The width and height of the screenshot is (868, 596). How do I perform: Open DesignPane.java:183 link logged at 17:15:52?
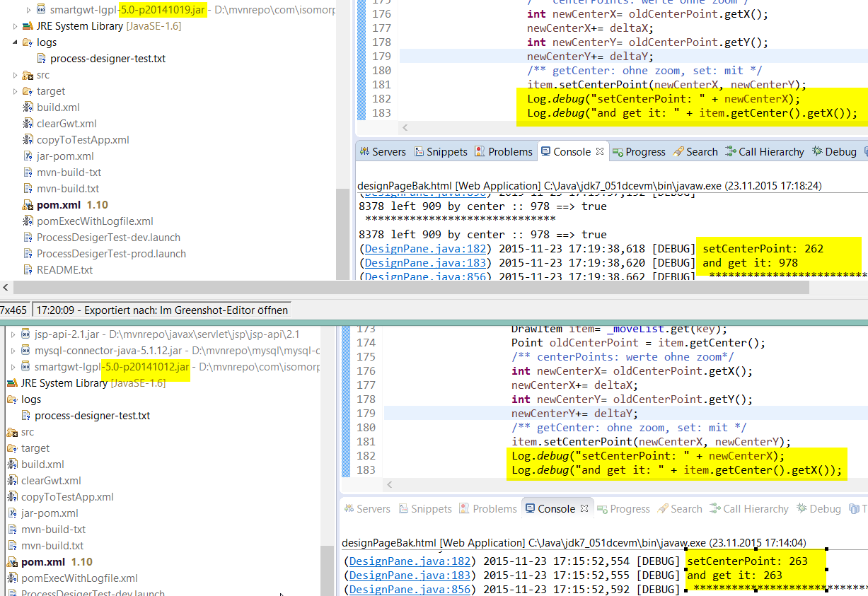(411, 575)
